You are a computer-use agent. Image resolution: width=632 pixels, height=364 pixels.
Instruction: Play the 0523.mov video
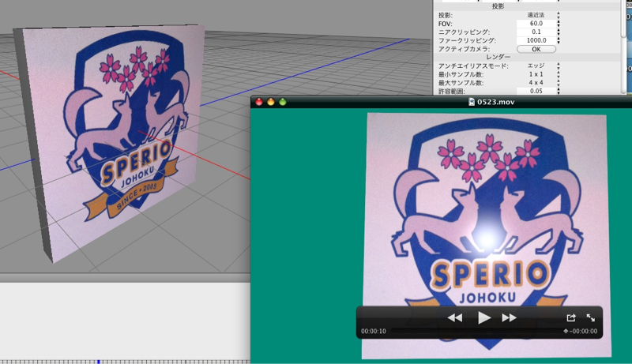pos(484,317)
